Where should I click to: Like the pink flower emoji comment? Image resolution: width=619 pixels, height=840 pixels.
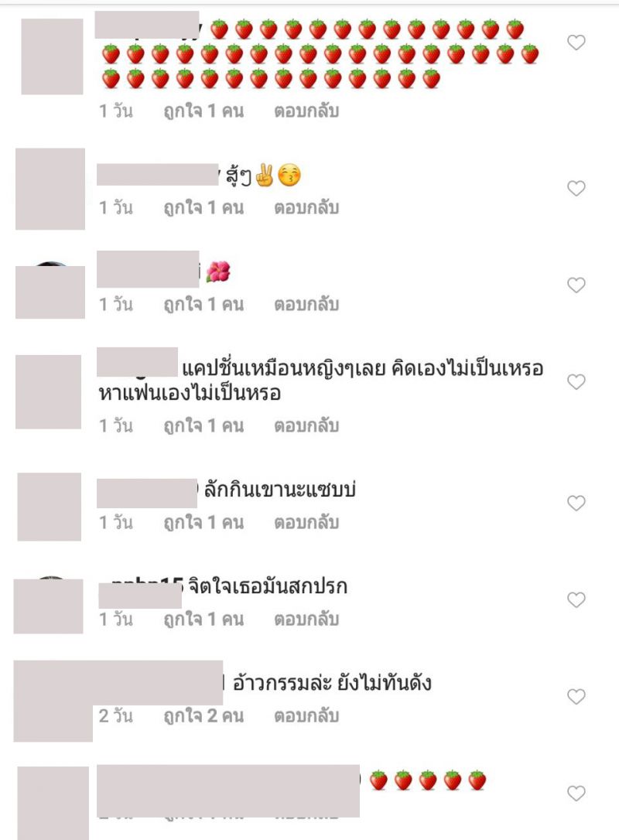[576, 285]
